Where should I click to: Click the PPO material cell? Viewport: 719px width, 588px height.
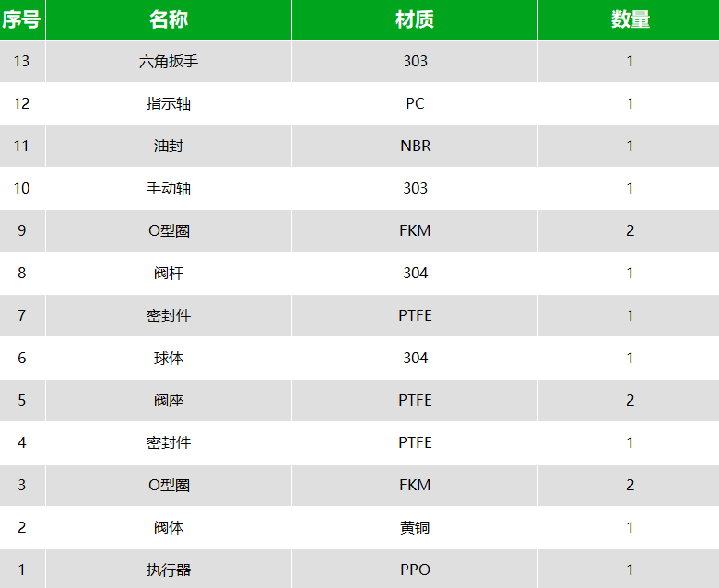[x=415, y=570]
